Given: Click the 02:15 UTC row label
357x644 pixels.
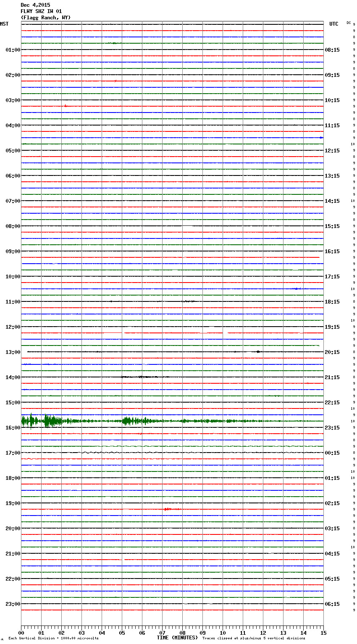Looking at the screenshot, I should point(332,503).
